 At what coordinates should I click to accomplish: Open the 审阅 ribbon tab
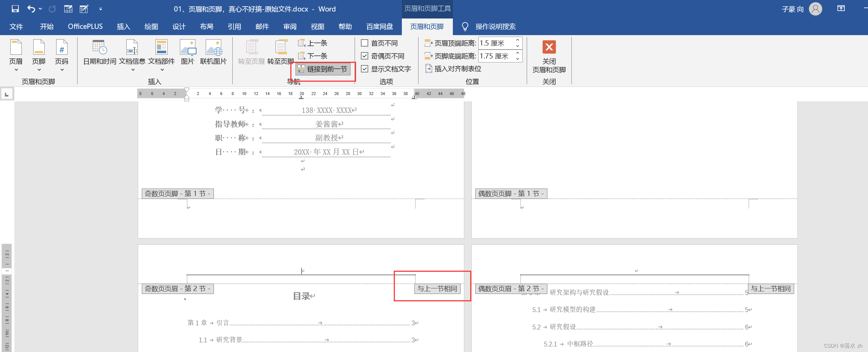[290, 27]
